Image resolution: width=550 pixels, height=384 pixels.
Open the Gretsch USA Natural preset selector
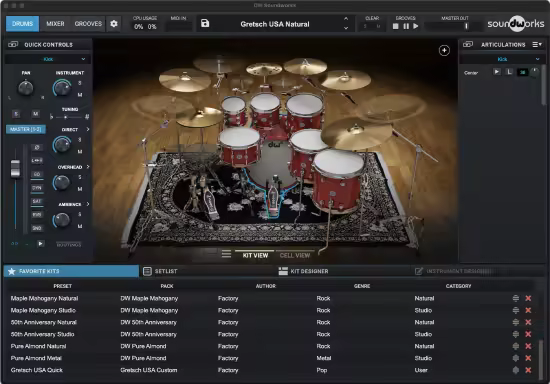pyautogui.click(x=275, y=24)
